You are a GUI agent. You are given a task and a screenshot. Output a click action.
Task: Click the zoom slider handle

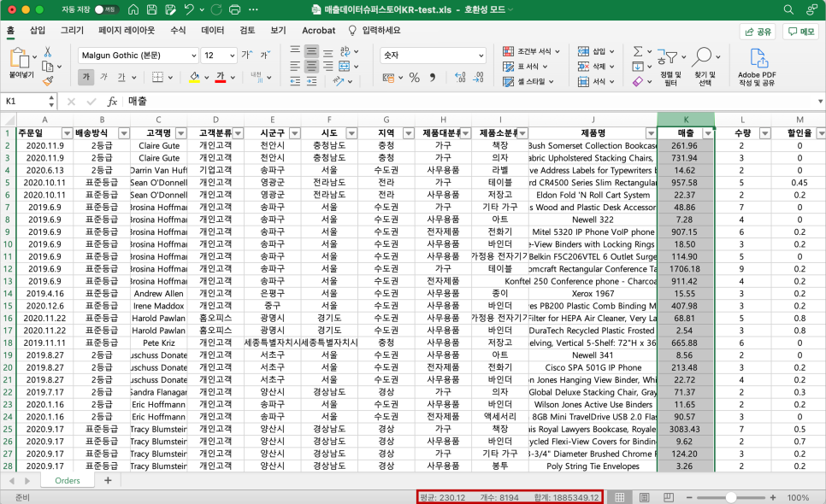730,497
